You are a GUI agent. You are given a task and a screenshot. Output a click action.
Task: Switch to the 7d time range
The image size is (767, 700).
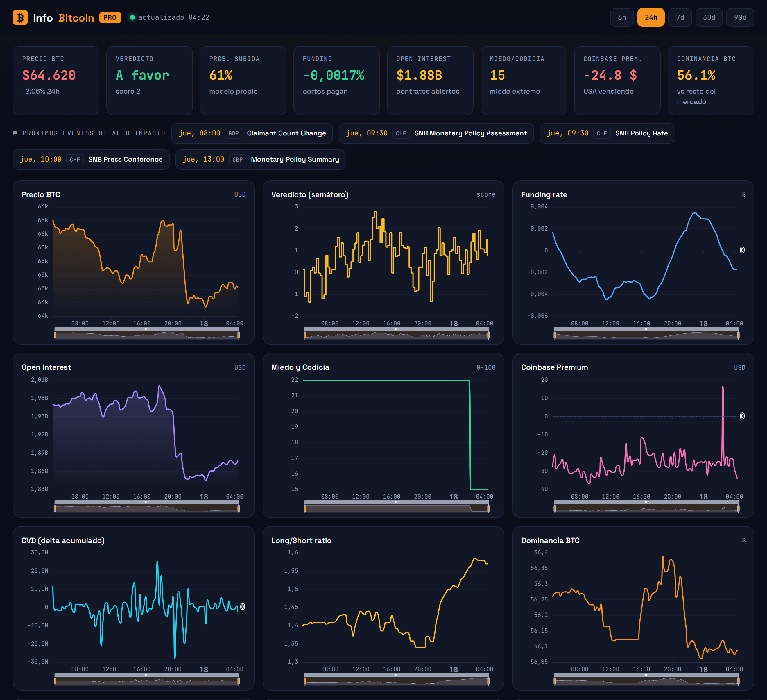(x=680, y=17)
